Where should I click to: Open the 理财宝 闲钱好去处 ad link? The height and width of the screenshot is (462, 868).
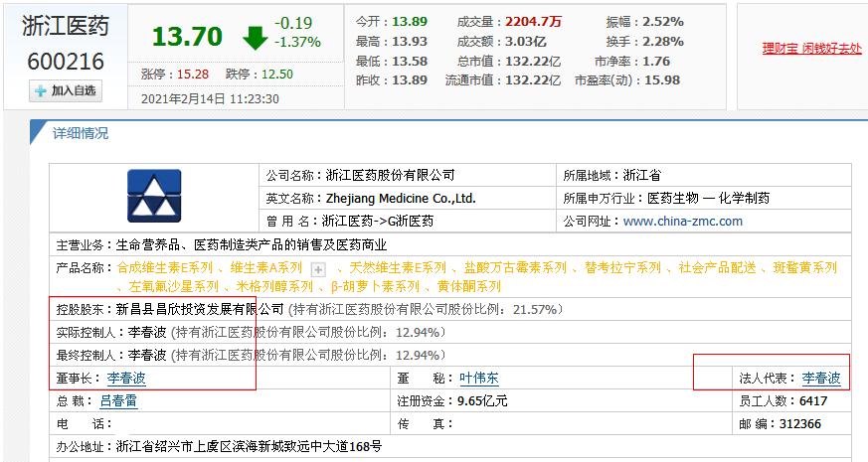tap(811, 49)
